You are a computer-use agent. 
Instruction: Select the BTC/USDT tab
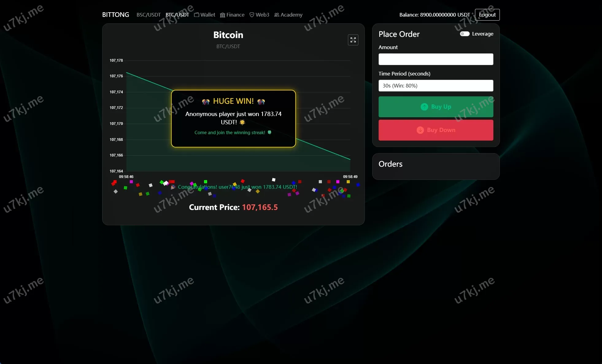177,15
